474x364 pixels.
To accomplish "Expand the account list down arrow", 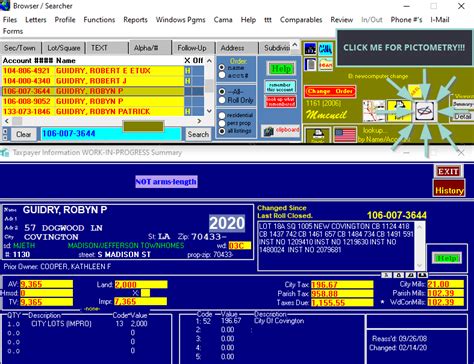I will (209, 111).
